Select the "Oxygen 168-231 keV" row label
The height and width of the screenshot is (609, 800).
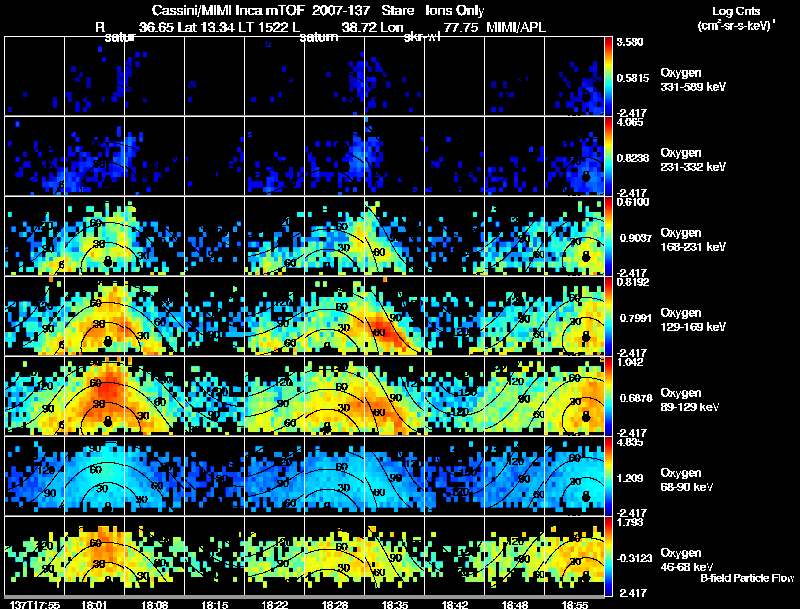[x=693, y=240]
